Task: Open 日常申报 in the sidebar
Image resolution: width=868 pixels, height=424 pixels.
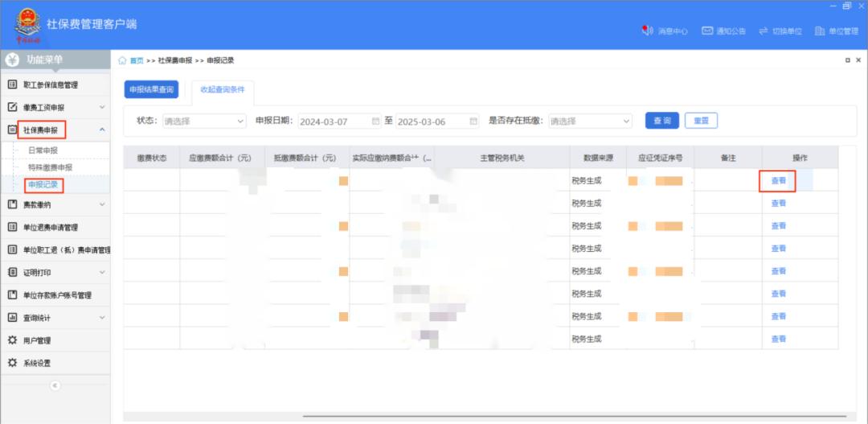Action: coord(43,150)
